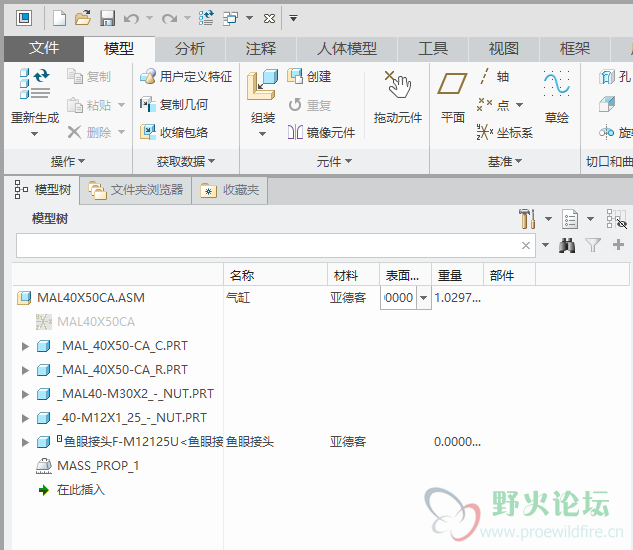Select MAL40X50CA.ASM in the tree
This screenshot has height=550, width=633.
[81, 298]
